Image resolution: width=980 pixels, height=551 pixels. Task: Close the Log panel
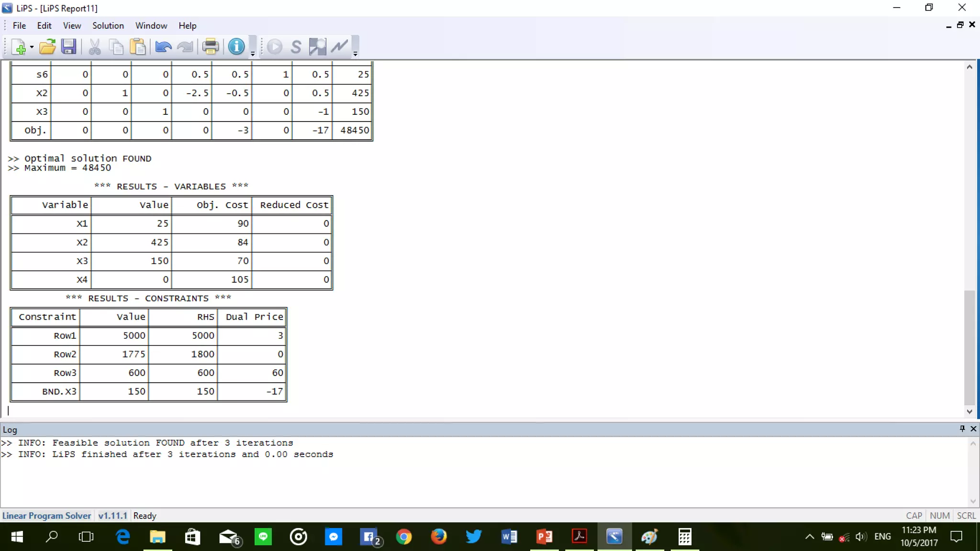tap(973, 429)
